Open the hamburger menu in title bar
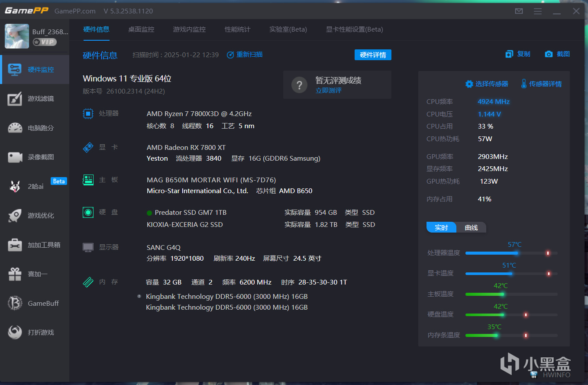588x385 pixels. tap(538, 11)
